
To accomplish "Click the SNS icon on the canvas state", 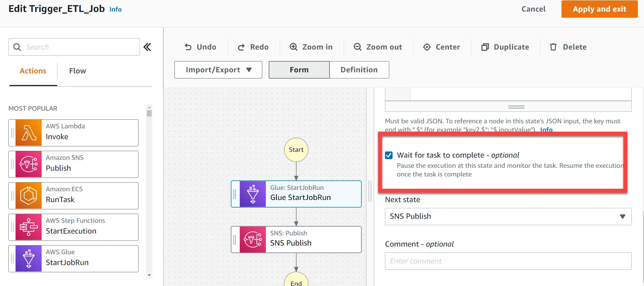I will pyautogui.click(x=253, y=239).
